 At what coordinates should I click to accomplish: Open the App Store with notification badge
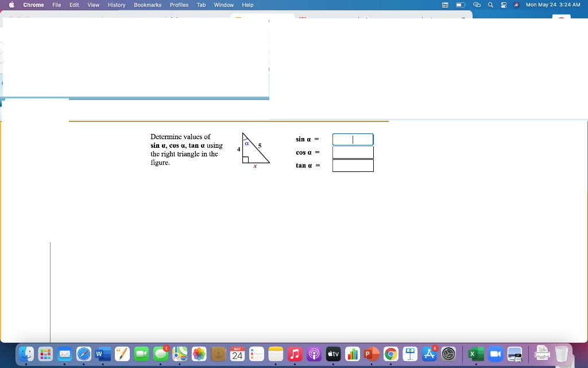point(430,354)
